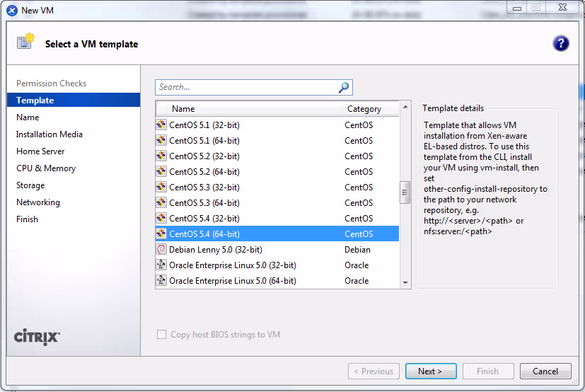Go to the Installation Media step
The height and width of the screenshot is (392, 585).
click(50, 134)
